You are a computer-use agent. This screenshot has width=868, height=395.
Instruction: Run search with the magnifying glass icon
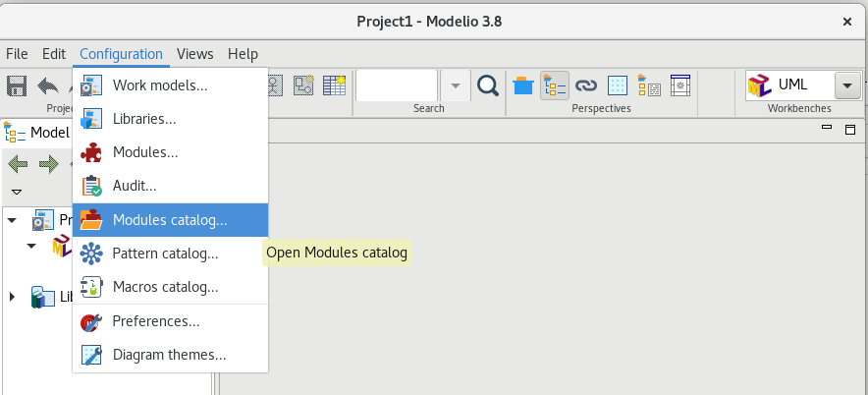[488, 85]
